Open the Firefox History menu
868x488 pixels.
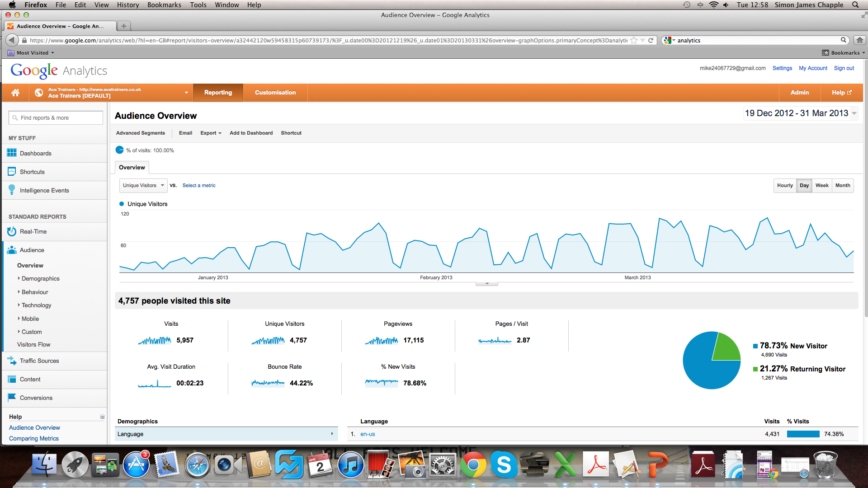pyautogui.click(x=128, y=5)
